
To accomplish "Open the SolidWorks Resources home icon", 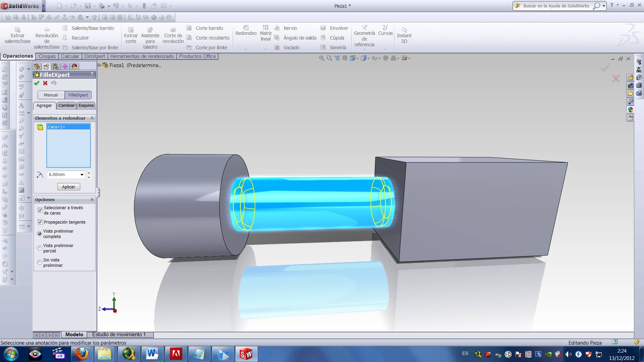I will coord(631,78).
